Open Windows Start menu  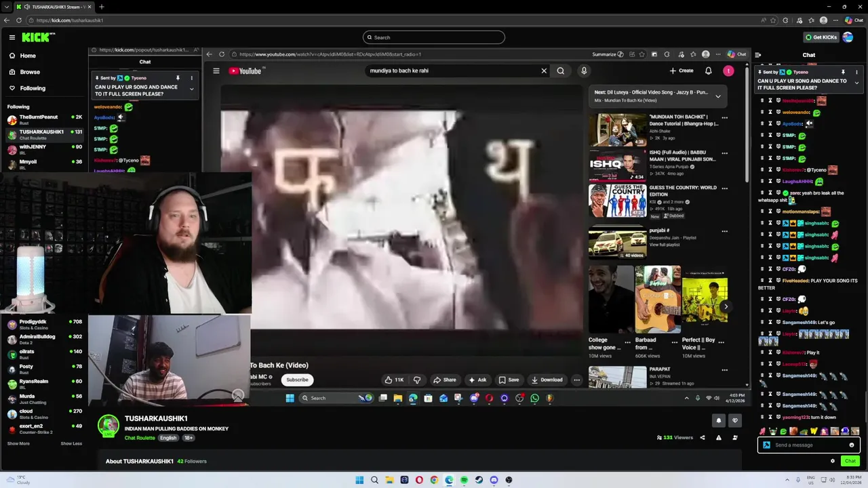(359, 480)
